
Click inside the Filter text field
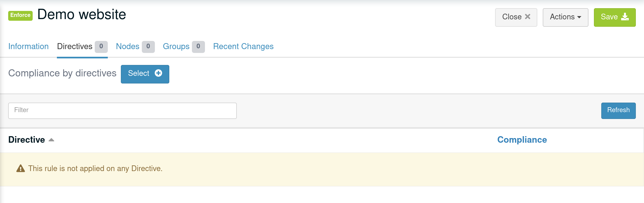point(122,110)
